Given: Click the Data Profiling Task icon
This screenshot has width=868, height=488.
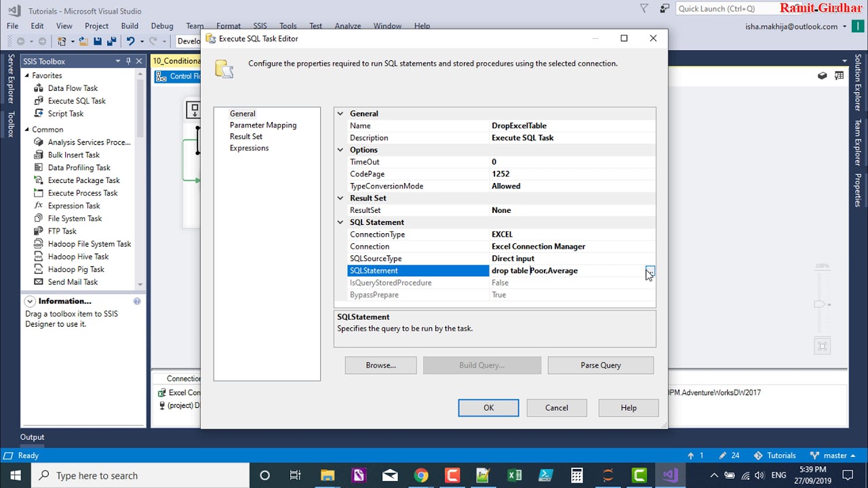Looking at the screenshot, I should 38,168.
